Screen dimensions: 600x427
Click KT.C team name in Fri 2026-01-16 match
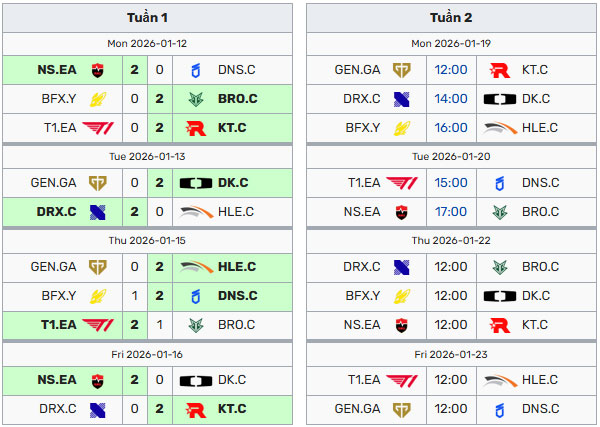[x=232, y=408]
